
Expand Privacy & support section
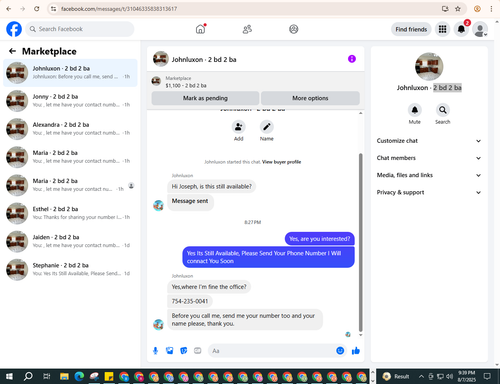click(x=429, y=192)
